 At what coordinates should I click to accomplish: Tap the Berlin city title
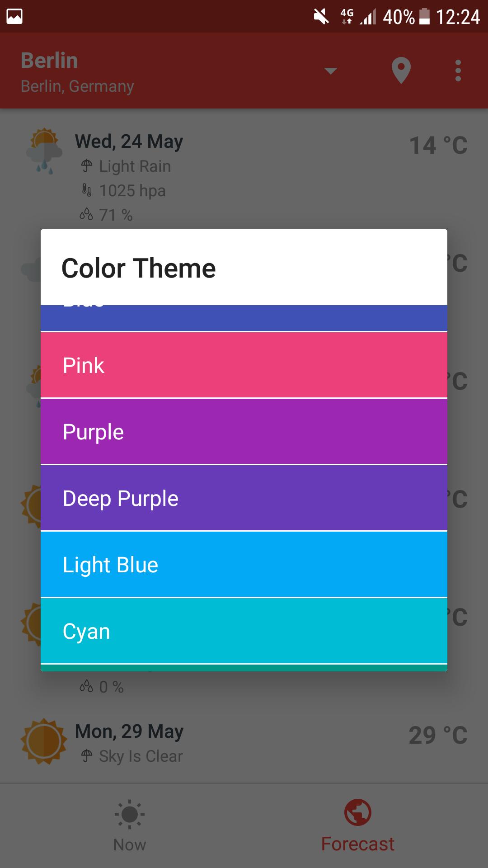pyautogui.click(x=50, y=61)
